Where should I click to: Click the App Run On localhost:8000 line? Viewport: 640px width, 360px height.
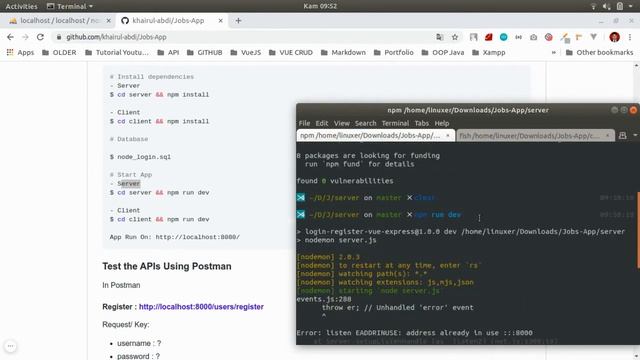click(175, 237)
